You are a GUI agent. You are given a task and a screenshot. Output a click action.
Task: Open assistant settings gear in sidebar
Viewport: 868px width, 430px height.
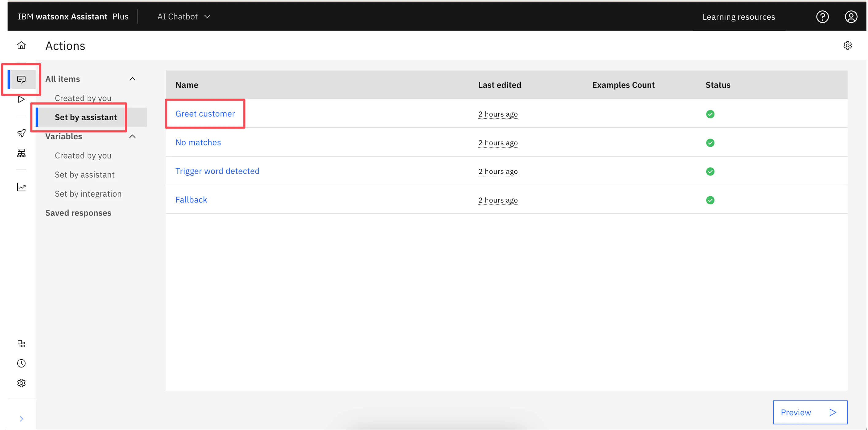[x=21, y=383]
